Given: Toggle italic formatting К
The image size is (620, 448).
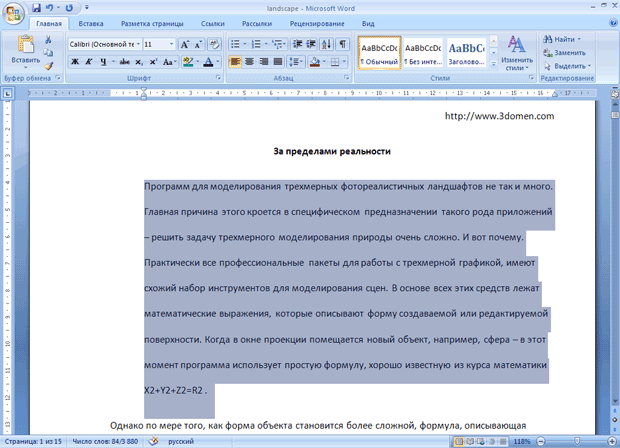Looking at the screenshot, I should point(89,62).
